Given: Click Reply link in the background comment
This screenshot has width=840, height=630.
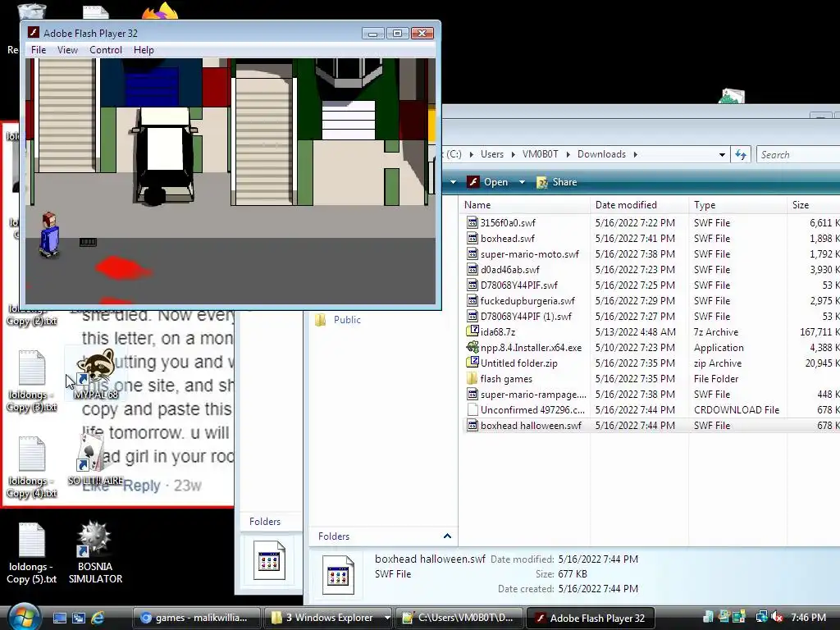Looking at the screenshot, I should [x=141, y=486].
